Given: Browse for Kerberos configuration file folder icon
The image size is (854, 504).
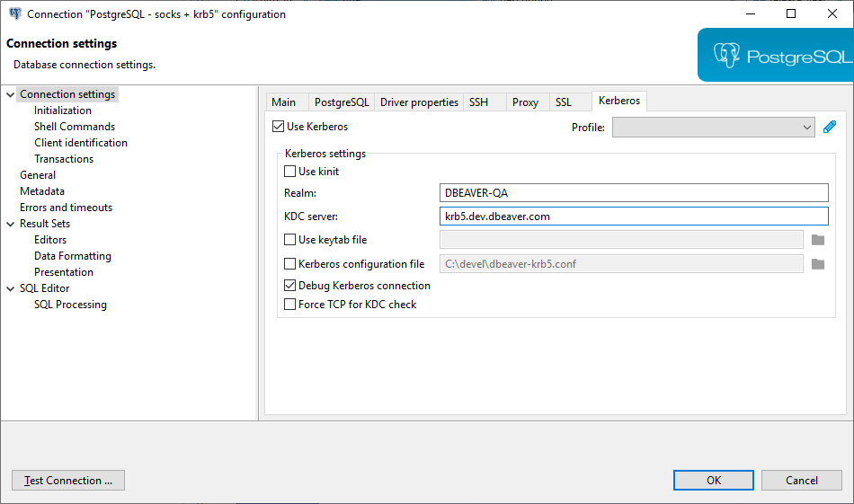Looking at the screenshot, I should tap(817, 264).
